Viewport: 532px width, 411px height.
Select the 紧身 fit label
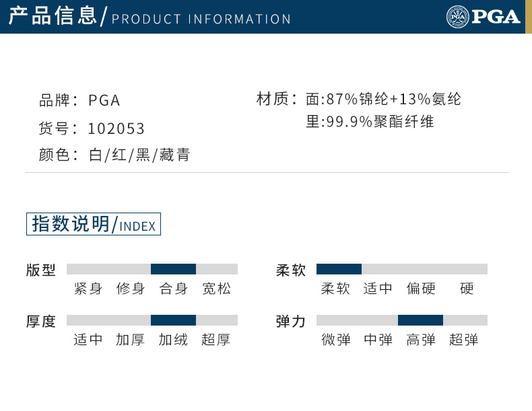point(88,289)
